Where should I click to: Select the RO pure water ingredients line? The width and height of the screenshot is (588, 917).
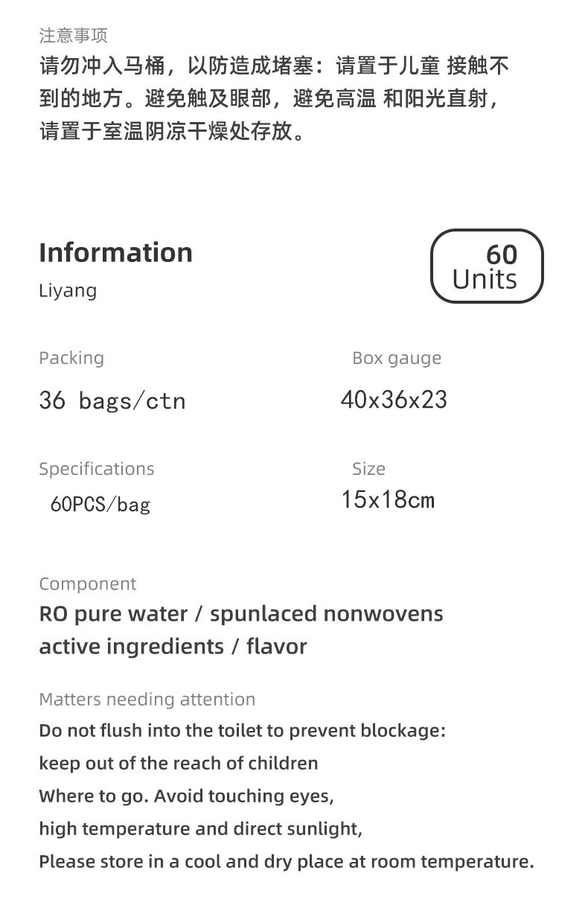pos(240,614)
